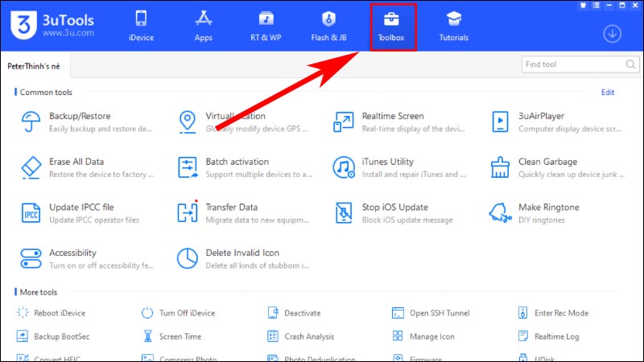Click the Turn Off iDevice text

click(187, 313)
